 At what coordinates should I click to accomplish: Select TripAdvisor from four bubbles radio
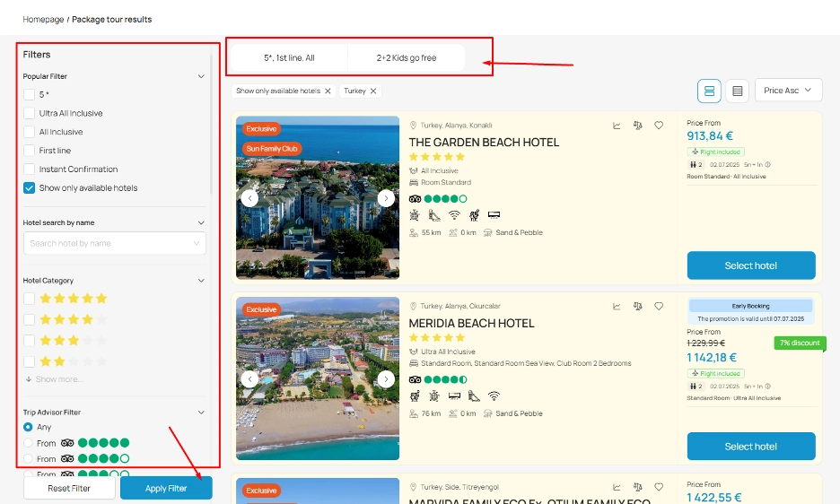(28, 459)
